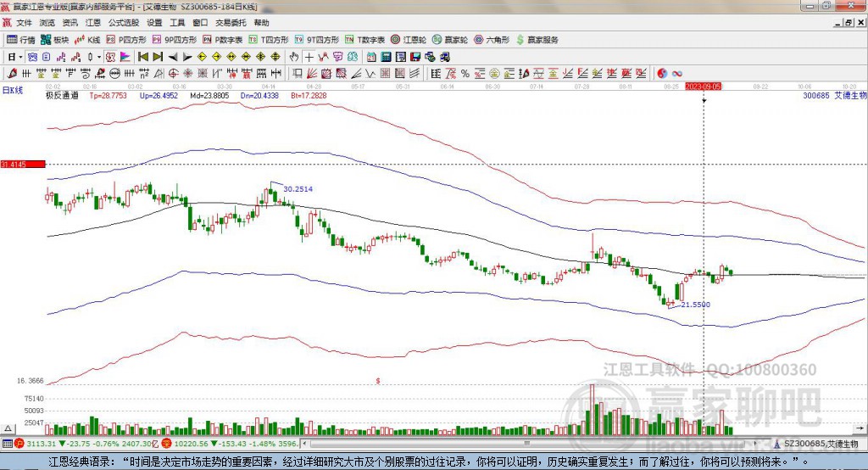Open the calculator icon

click(386, 57)
